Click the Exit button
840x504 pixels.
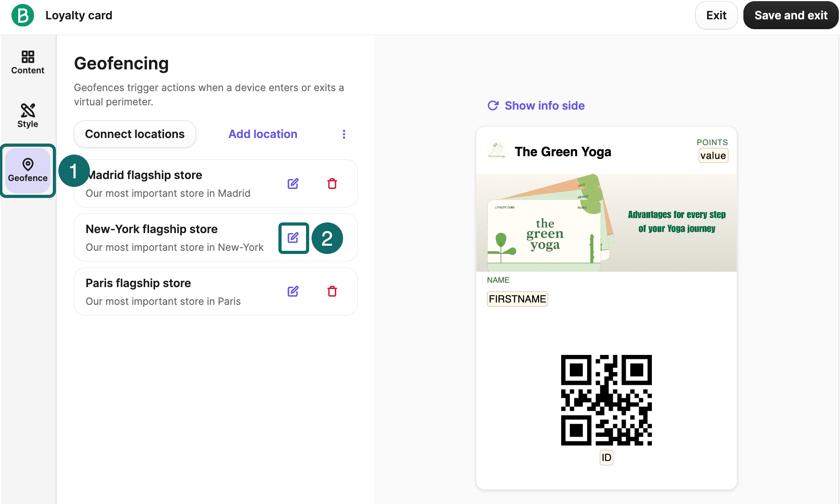point(716,15)
